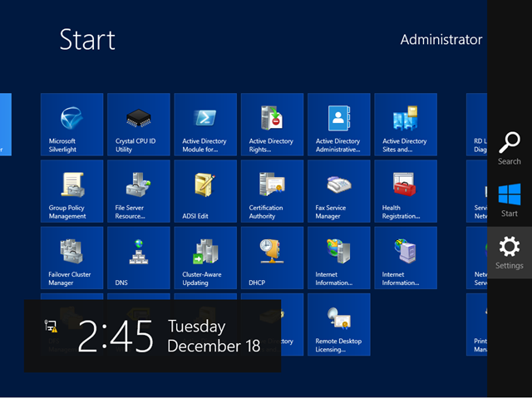Open the DHCP tile
The width and height of the screenshot is (532, 398).
pos(272,258)
